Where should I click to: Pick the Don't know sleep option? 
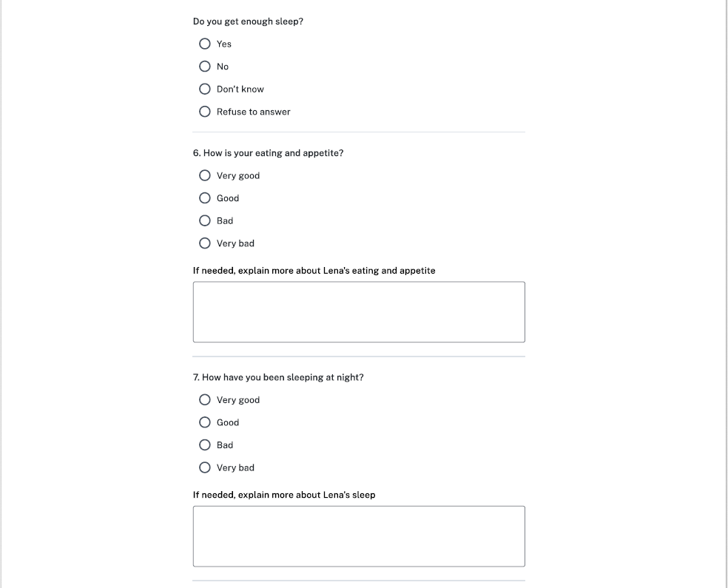click(x=205, y=89)
